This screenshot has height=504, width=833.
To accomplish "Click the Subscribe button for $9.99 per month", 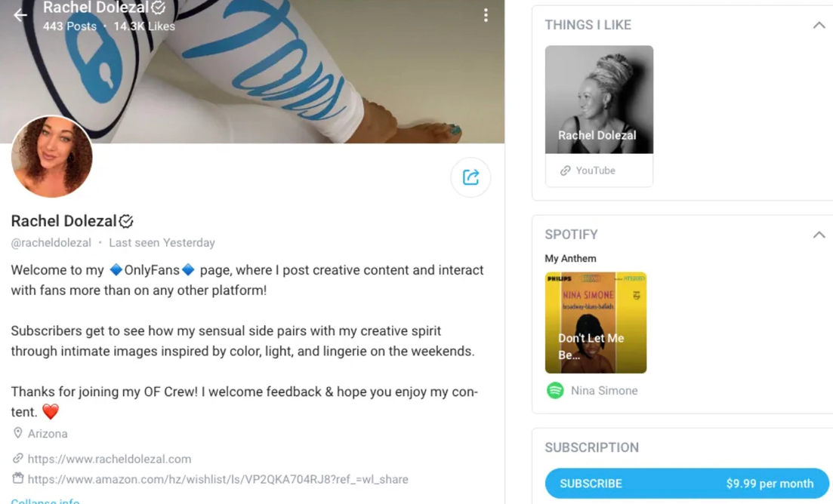I will [x=682, y=484].
